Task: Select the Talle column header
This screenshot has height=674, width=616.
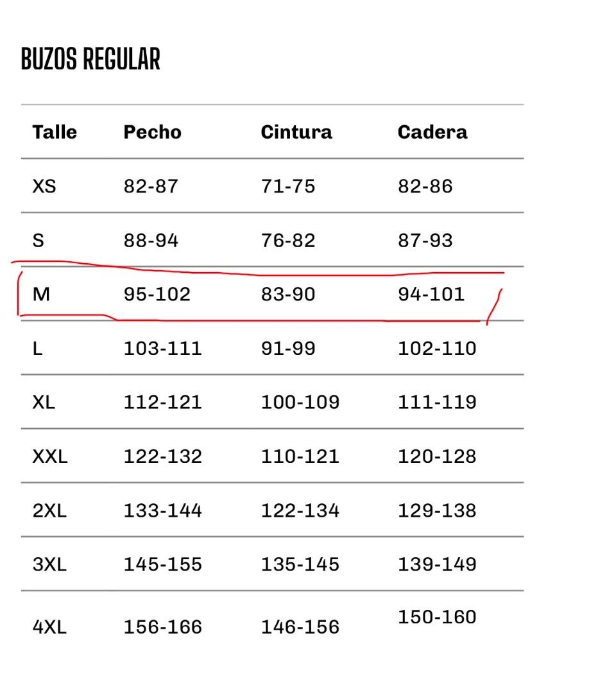Action: tap(55, 132)
